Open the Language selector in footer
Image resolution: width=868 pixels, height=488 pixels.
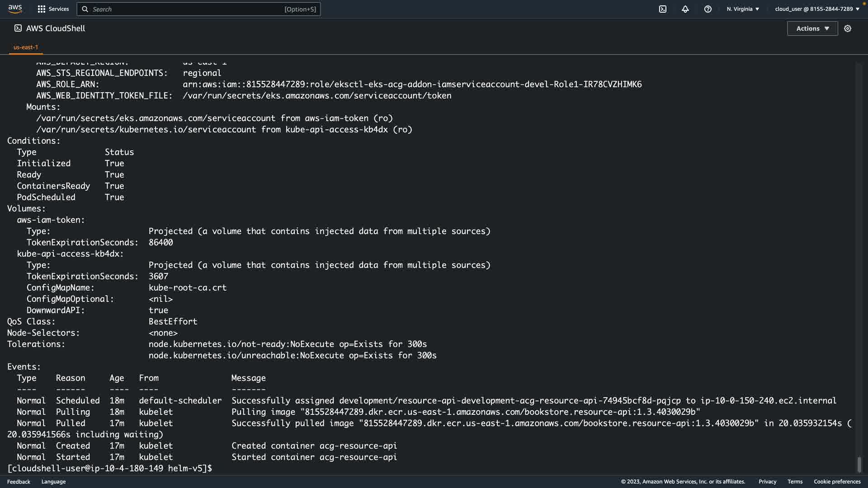[x=53, y=482]
